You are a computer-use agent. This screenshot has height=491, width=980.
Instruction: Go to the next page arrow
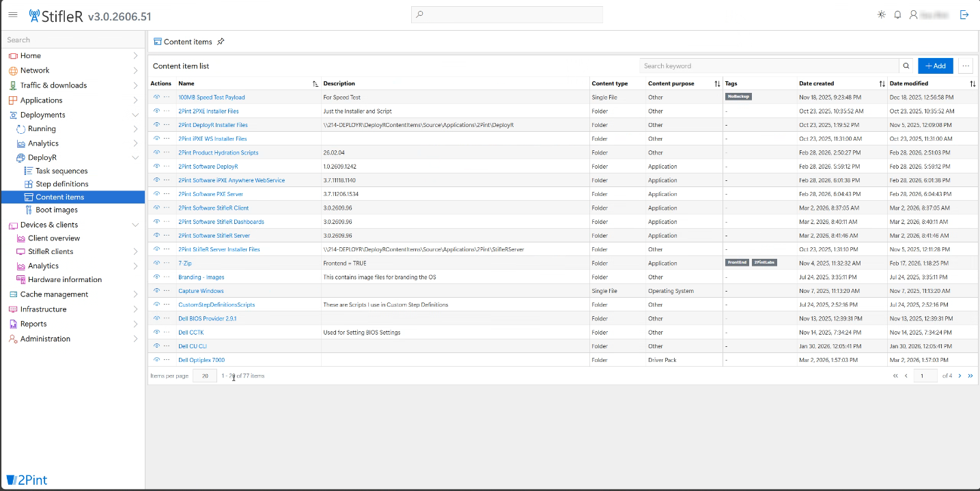[960, 376]
